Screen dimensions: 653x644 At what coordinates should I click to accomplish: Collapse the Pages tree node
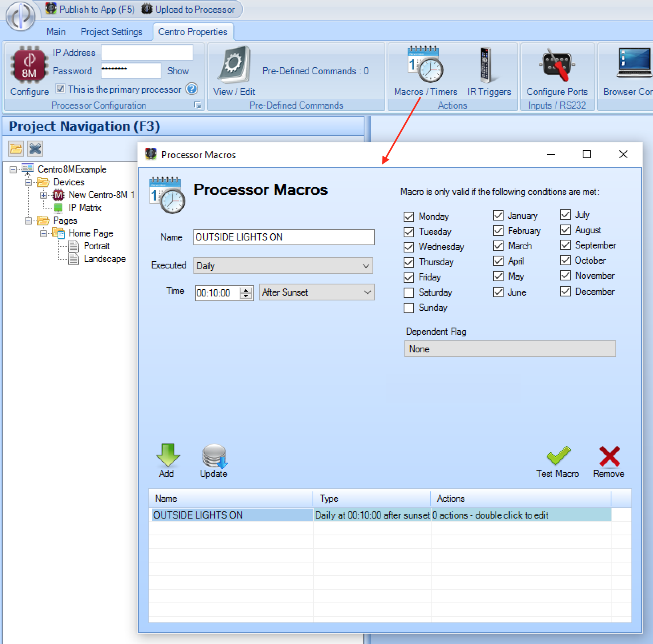tap(28, 221)
